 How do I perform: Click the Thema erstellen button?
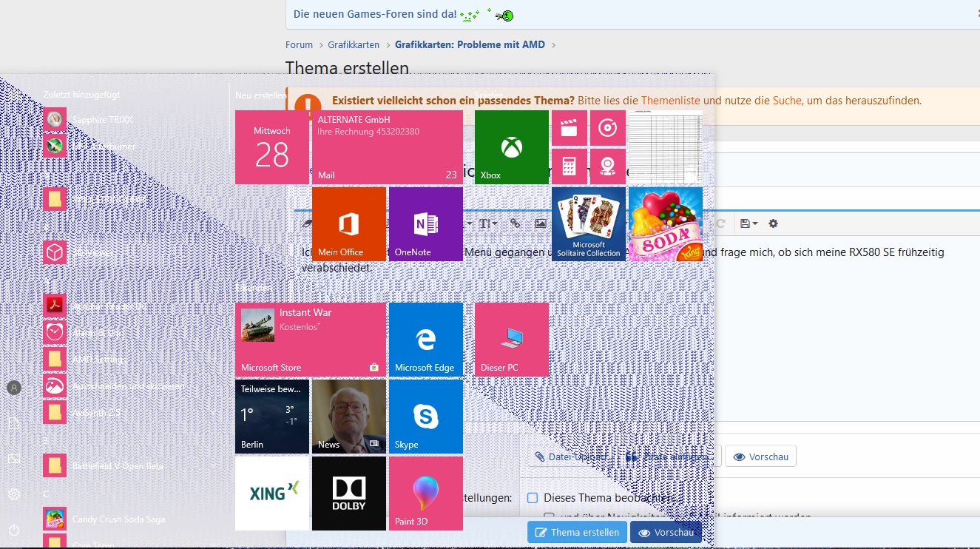pyautogui.click(x=578, y=533)
